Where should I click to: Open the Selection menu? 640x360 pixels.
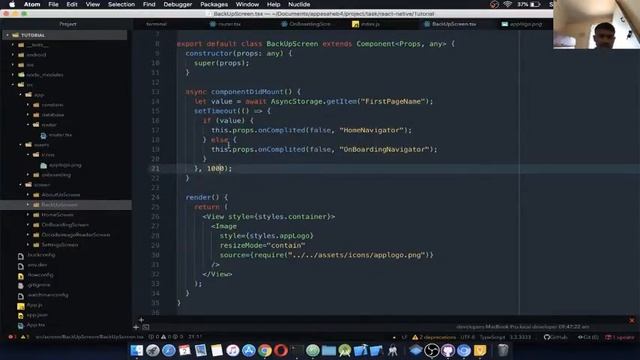pyautogui.click(x=121, y=4)
